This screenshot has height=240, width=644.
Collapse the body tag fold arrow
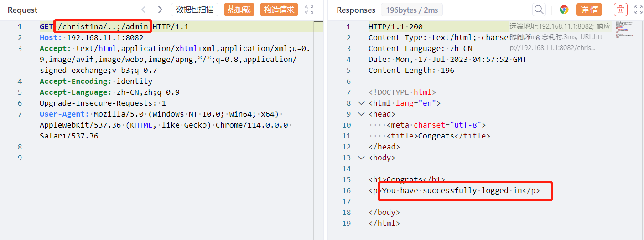(361, 158)
